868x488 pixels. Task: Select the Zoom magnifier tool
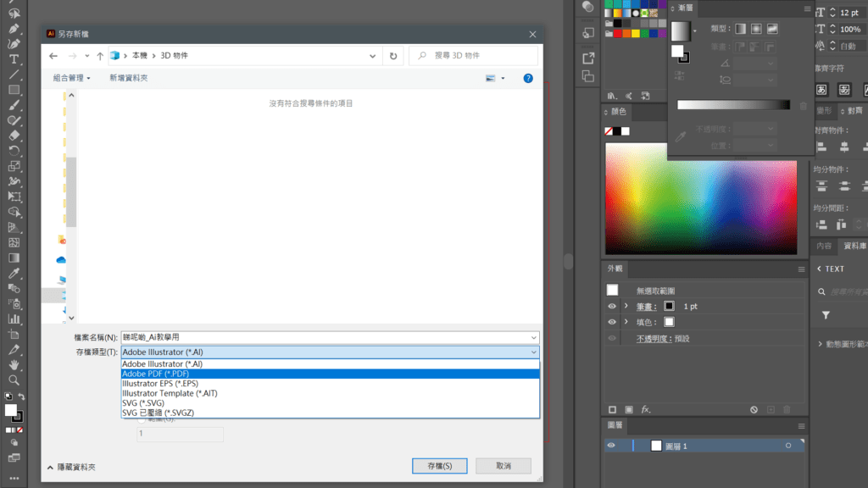click(x=14, y=380)
